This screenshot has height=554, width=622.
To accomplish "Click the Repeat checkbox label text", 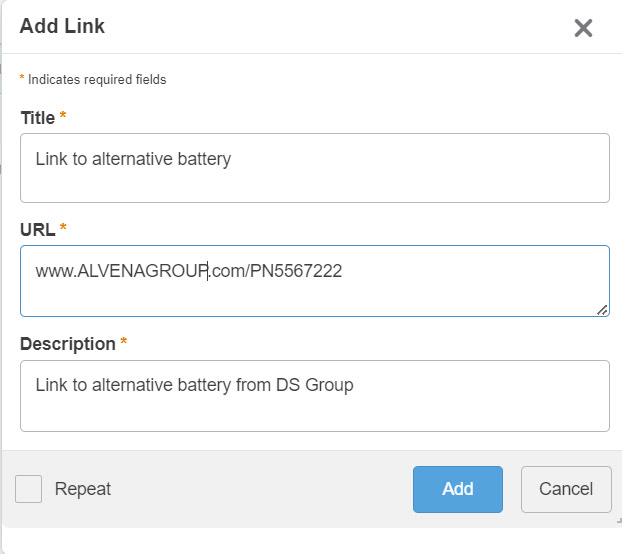I will (x=83, y=489).
